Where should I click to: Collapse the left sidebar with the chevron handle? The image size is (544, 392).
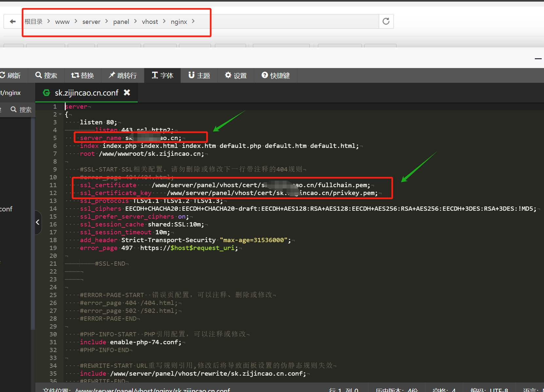coord(38,223)
